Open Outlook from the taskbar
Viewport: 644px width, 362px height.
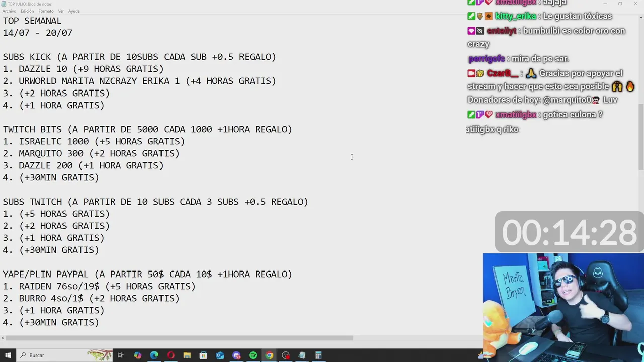(x=220, y=355)
